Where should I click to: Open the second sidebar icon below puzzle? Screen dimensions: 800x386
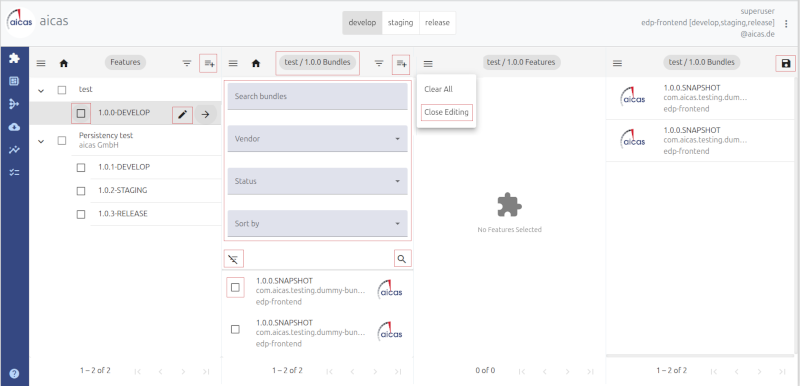[x=14, y=81]
